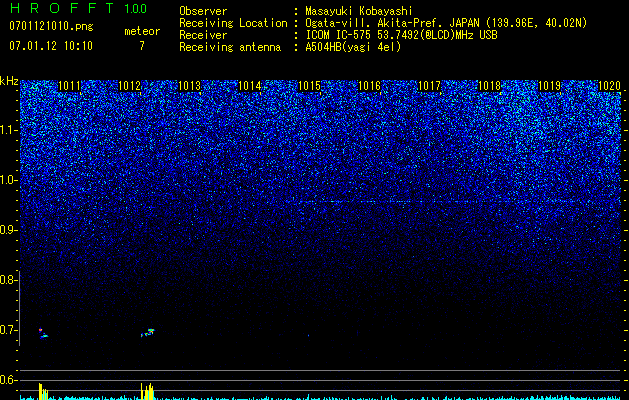Select the ICOM IC-575 receiver frequency text
Image resolution: width=629 pixels, height=400 pixels.
pos(401,35)
